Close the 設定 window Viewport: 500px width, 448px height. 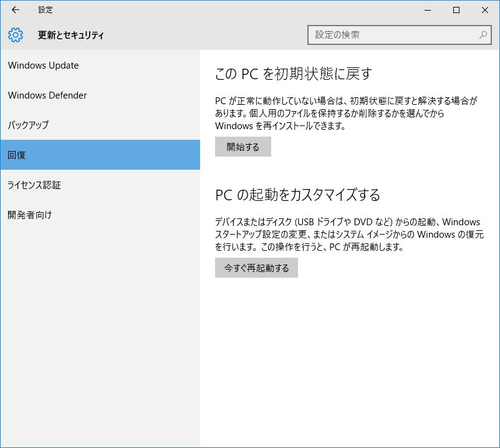(x=485, y=10)
